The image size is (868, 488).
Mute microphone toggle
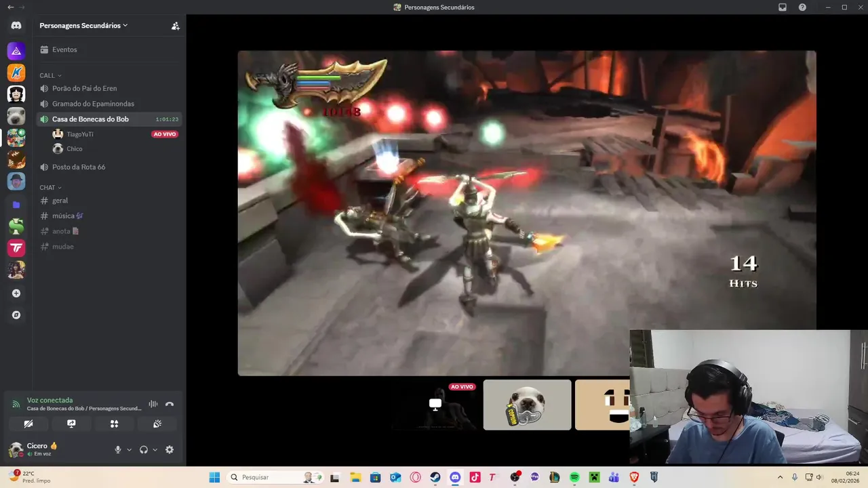(118, 449)
